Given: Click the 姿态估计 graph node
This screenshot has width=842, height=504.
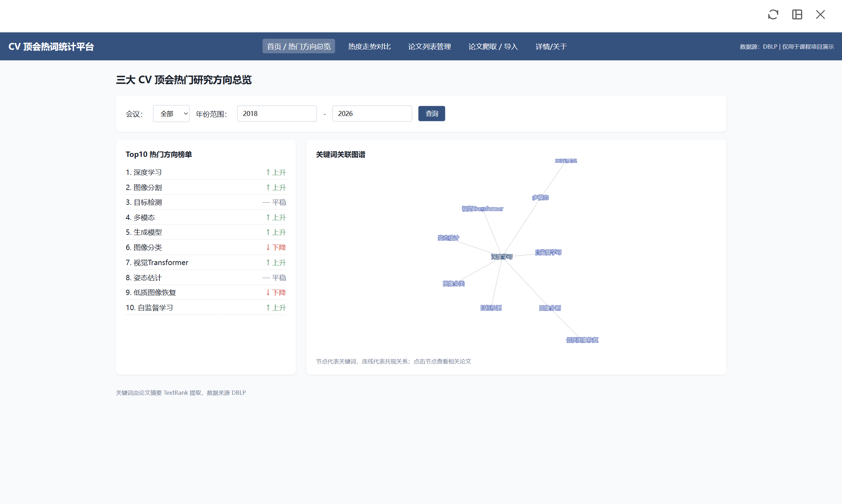Looking at the screenshot, I should 448,238.
